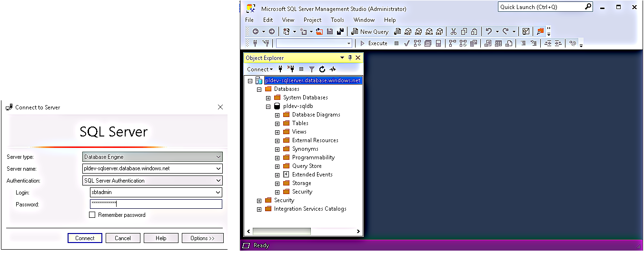The image size is (644, 253).
Task: Click the Help button in dialog
Action: 161,238
